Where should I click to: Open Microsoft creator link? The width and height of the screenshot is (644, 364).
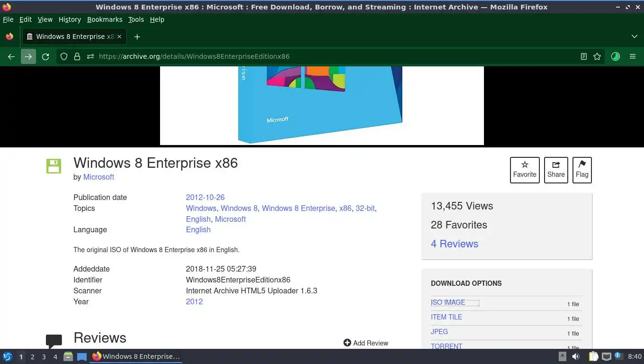pos(98,177)
